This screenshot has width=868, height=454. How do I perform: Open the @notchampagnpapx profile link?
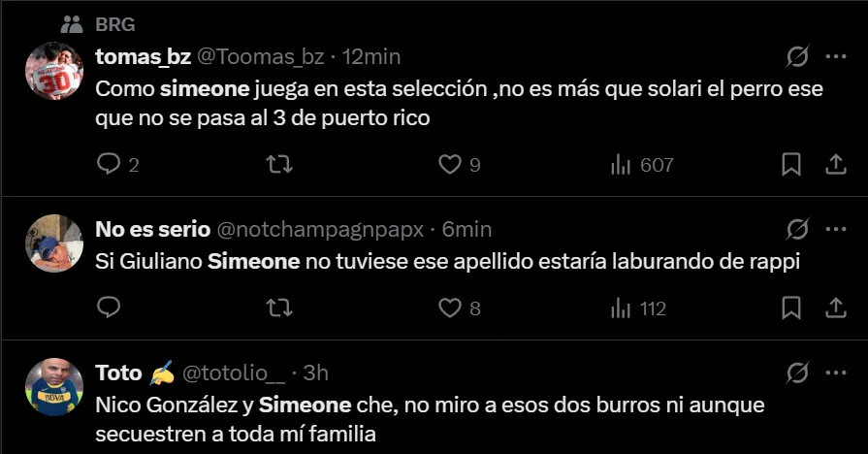pyautogui.click(x=322, y=230)
